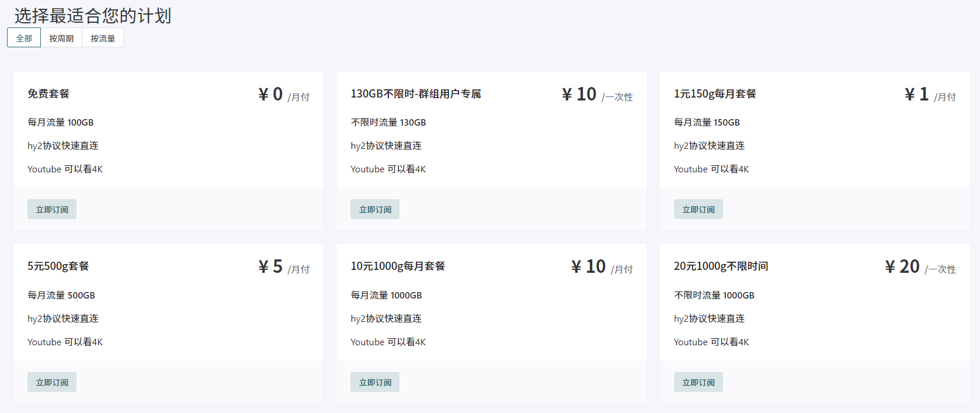Screen dimensions: 980x413
Task: Click the 选择最适合您的计划 page heading
Action: tap(93, 16)
